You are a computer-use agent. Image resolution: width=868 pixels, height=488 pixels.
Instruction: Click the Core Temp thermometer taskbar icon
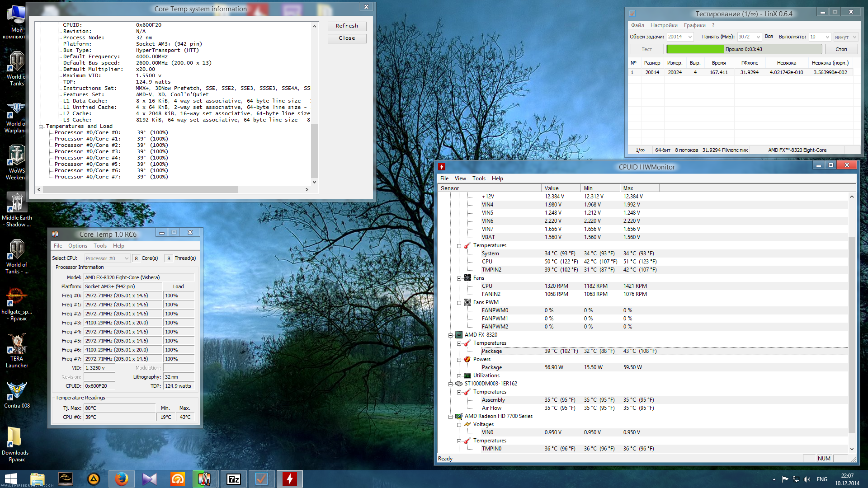pyautogui.click(x=205, y=479)
